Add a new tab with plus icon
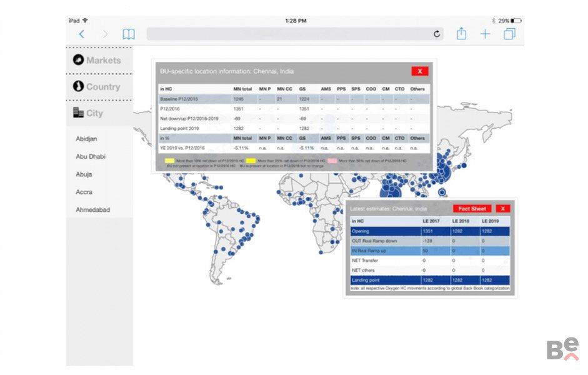Screen dimensions: 588x375 pos(485,34)
